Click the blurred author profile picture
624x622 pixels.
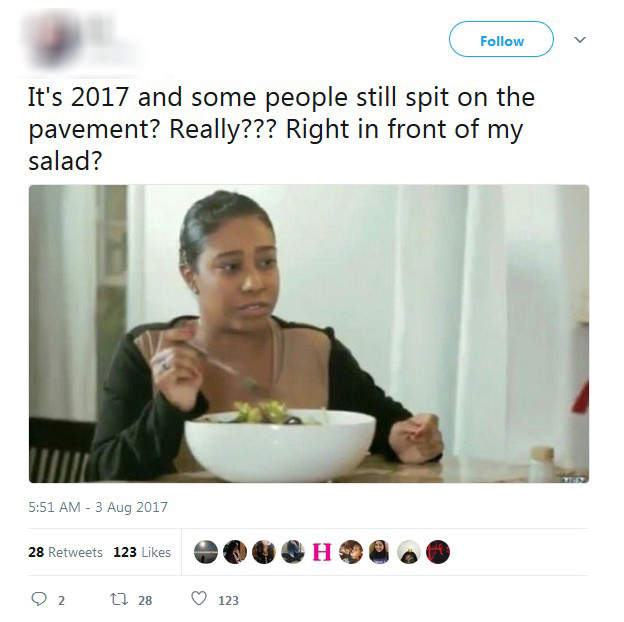[x=54, y=39]
